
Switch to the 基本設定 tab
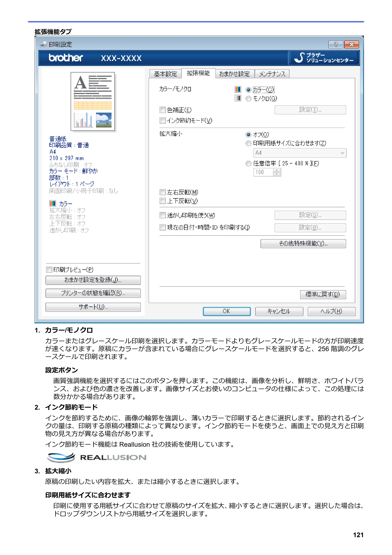click(x=165, y=74)
